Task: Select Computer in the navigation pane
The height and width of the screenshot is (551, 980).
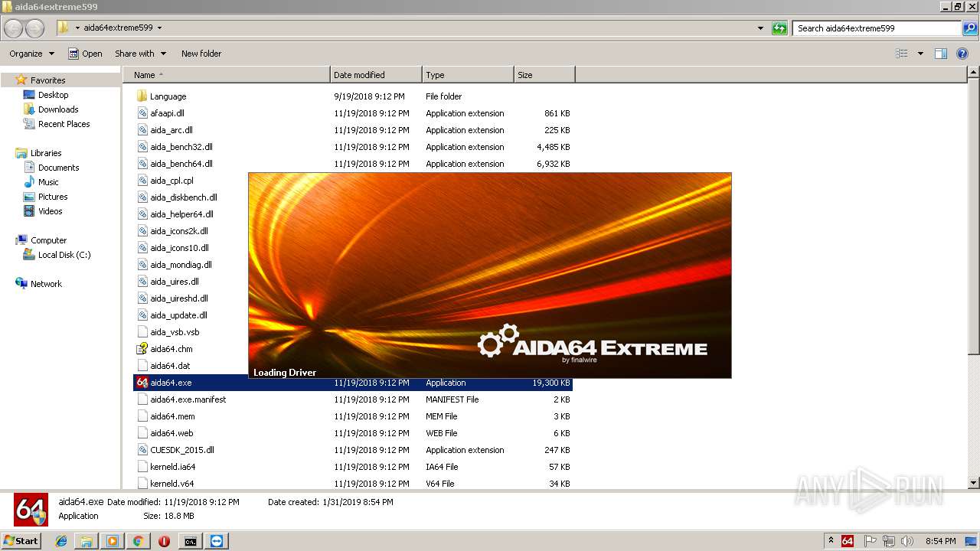Action: pyautogui.click(x=48, y=240)
